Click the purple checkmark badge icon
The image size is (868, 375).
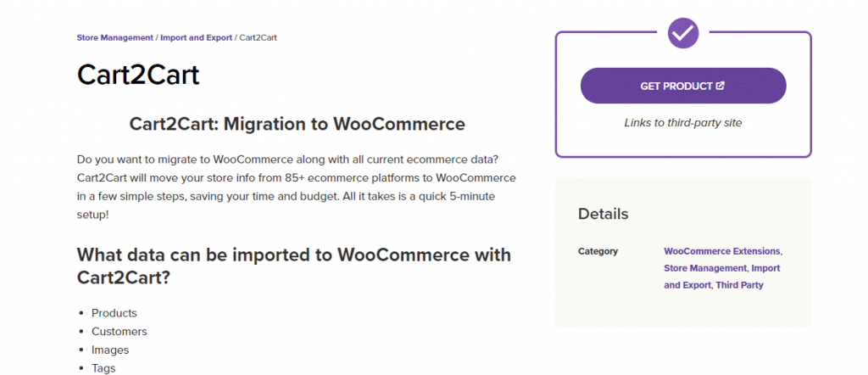tap(682, 33)
